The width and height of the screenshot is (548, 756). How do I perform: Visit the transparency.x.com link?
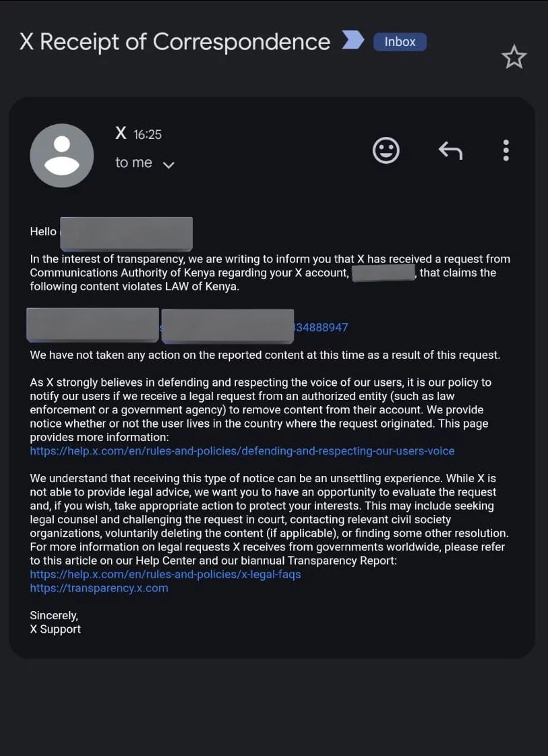coord(99,588)
